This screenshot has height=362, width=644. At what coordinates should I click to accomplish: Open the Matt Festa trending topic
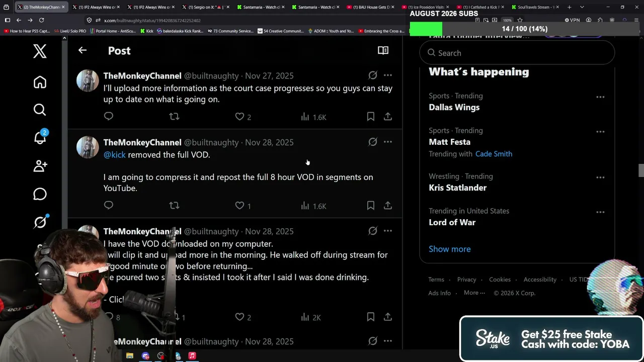(450, 142)
